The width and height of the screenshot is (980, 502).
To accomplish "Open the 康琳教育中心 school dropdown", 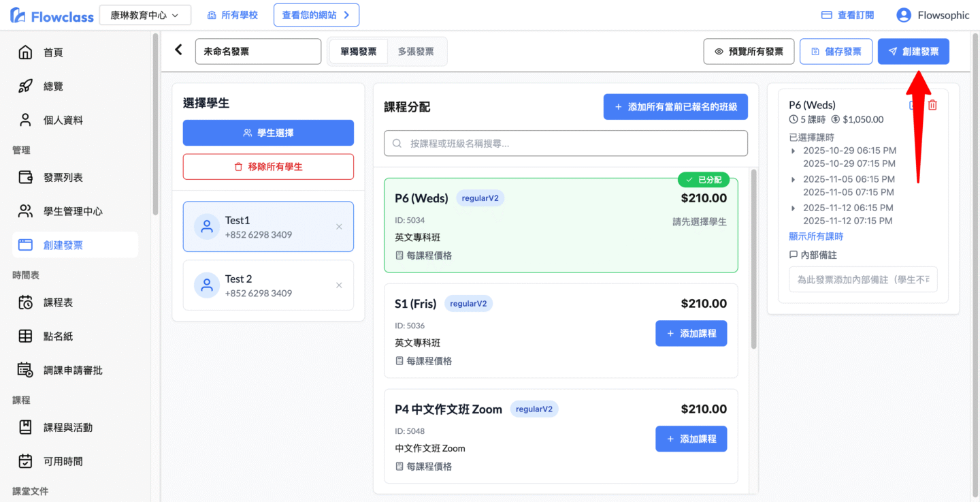I will point(145,15).
